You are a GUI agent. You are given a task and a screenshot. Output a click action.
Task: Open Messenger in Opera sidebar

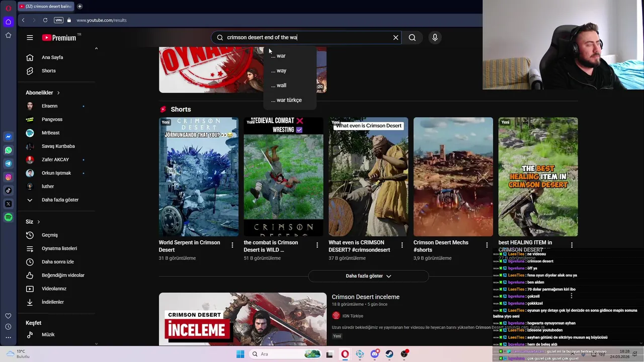click(8, 137)
